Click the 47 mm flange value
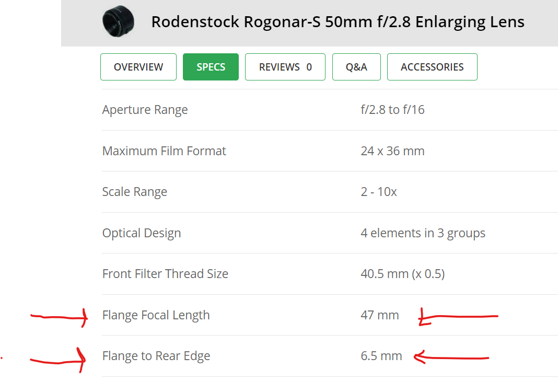 pos(379,315)
